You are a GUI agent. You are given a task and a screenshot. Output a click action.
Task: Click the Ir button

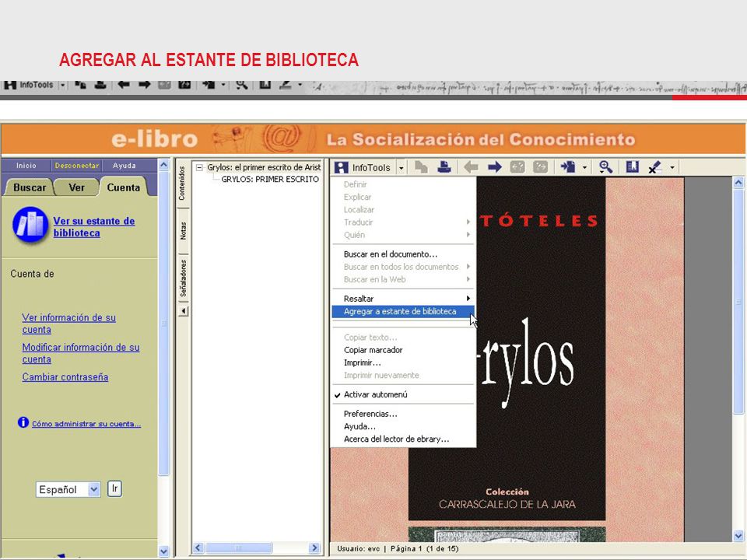[x=114, y=489]
